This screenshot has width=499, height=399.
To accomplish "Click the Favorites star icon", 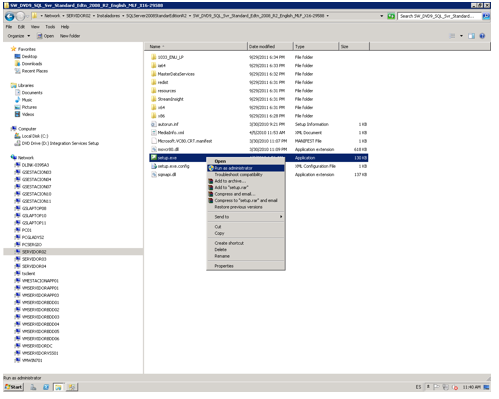I will pos(14,49).
